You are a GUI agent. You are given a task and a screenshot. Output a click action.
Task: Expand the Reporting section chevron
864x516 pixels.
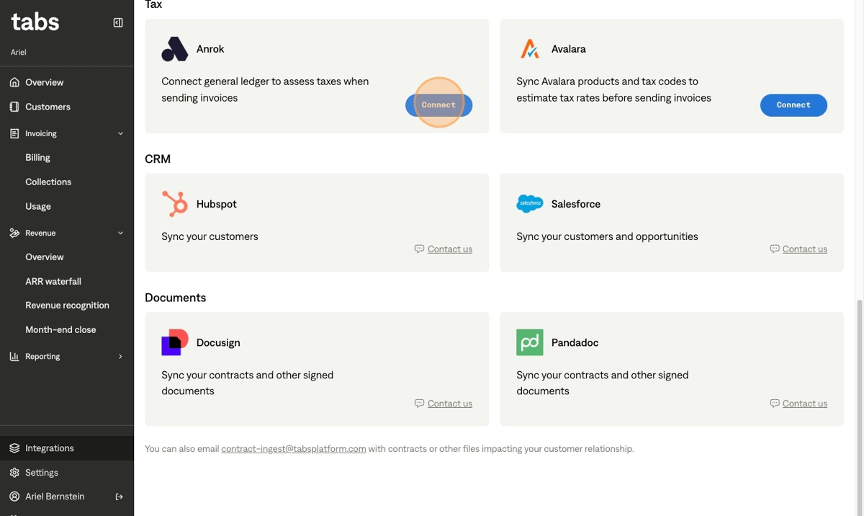121,357
